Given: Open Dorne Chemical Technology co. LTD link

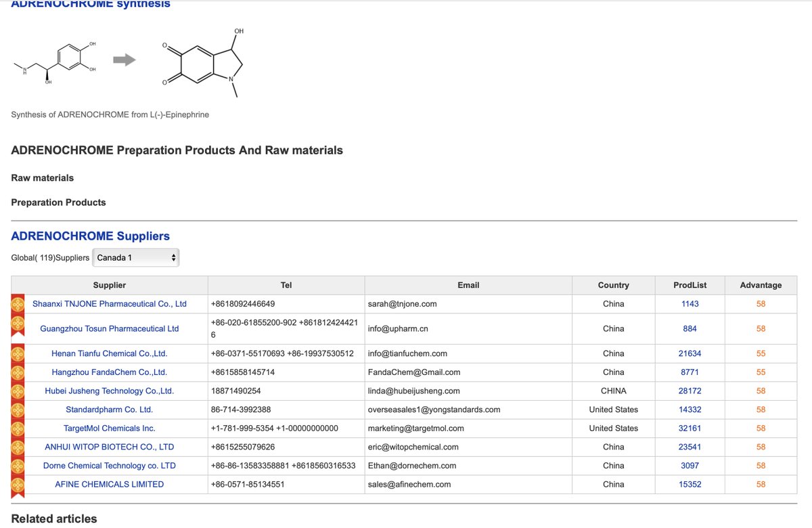Looking at the screenshot, I should click(x=110, y=466).
